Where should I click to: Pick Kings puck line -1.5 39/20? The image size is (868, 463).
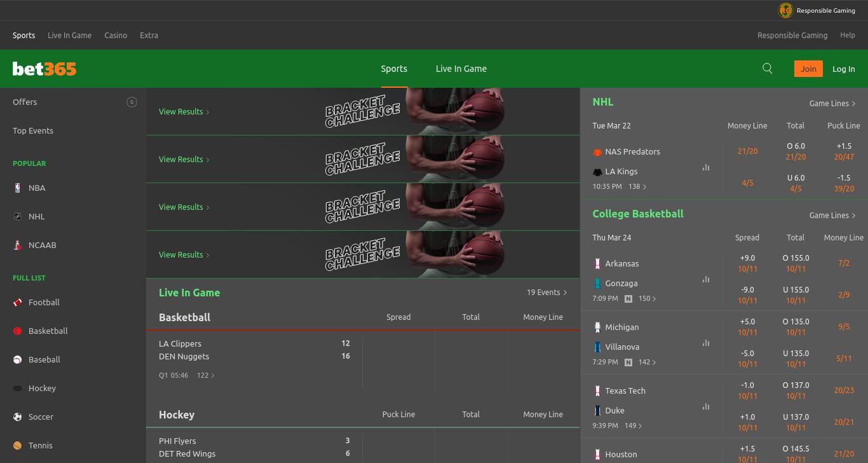pos(844,183)
